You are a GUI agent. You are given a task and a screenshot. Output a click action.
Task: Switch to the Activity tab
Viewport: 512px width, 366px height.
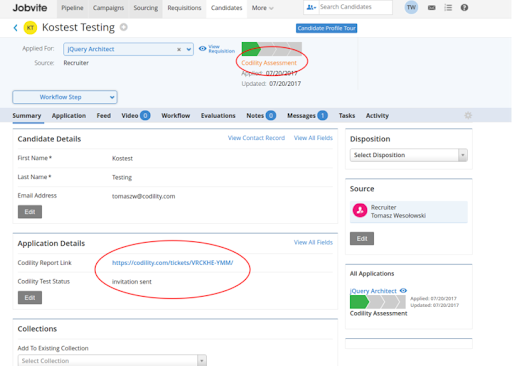(377, 116)
